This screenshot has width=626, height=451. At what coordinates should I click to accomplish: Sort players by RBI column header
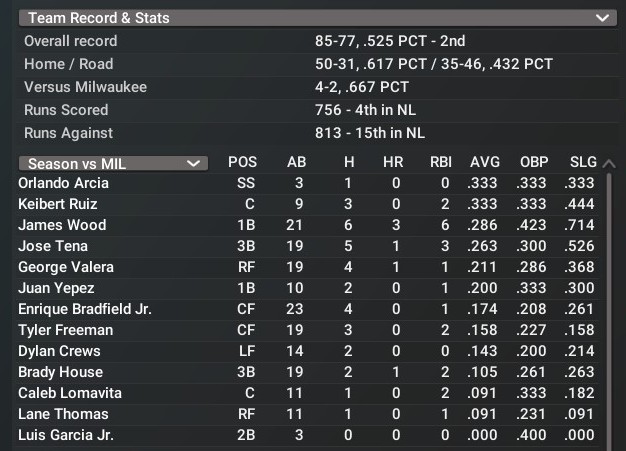[440, 162]
